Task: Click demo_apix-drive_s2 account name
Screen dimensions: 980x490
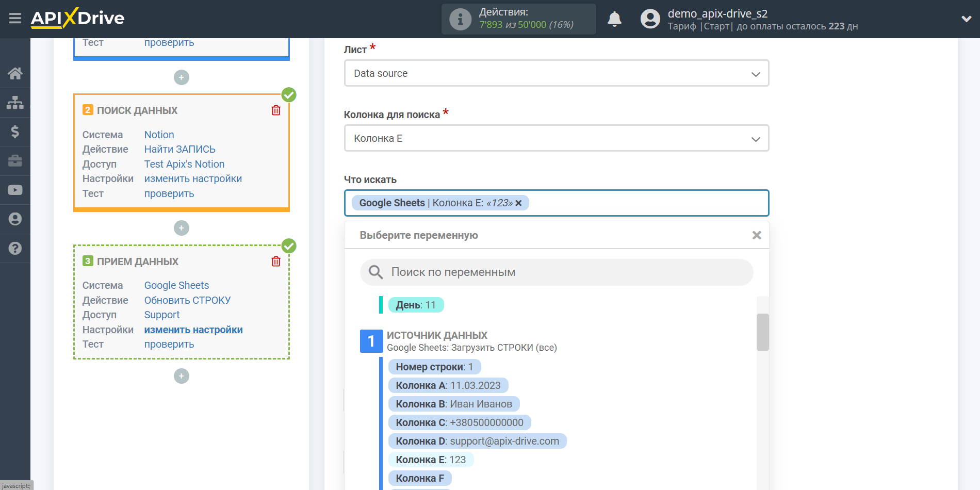Action: tap(717, 13)
